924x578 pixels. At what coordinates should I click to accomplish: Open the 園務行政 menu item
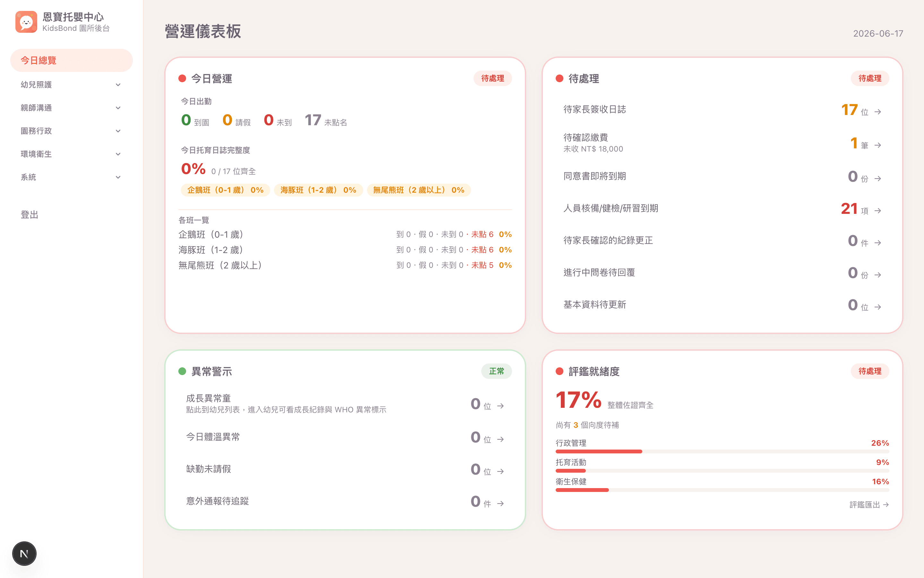coord(72,131)
